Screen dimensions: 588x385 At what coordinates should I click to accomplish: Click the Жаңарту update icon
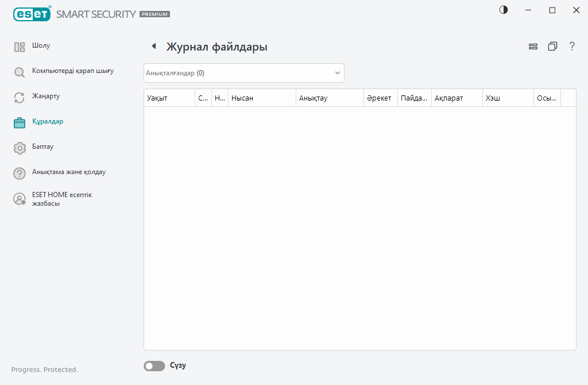click(x=19, y=97)
